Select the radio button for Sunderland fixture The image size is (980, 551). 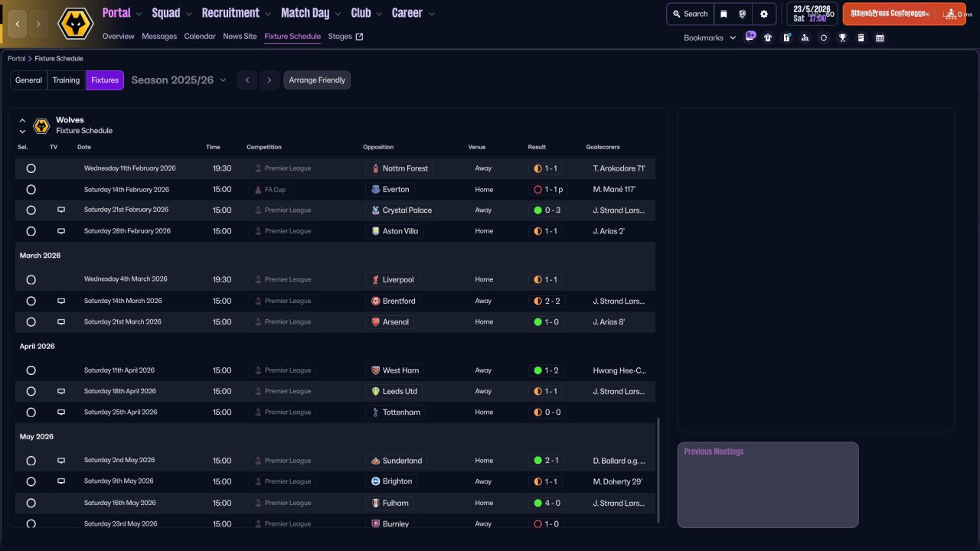(x=31, y=461)
